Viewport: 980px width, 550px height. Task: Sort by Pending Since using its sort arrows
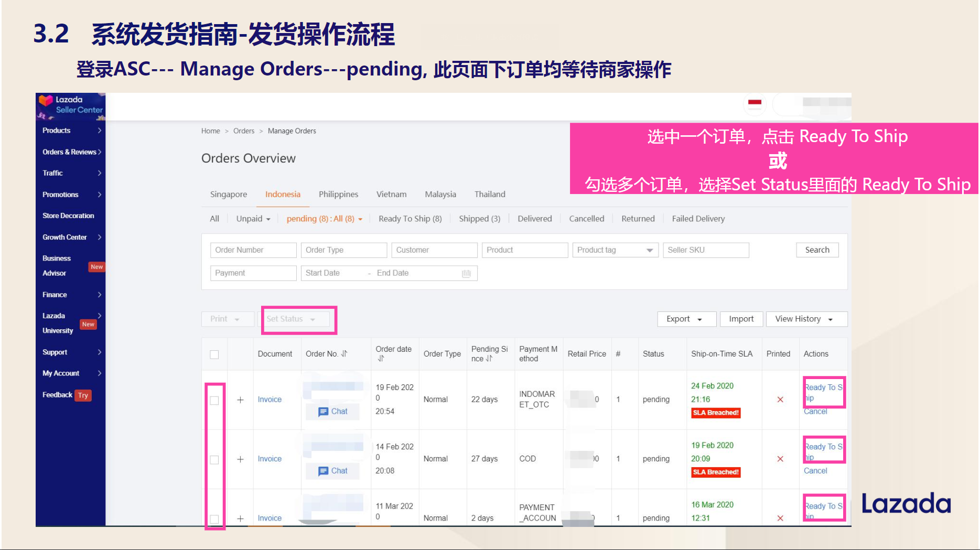(x=489, y=359)
